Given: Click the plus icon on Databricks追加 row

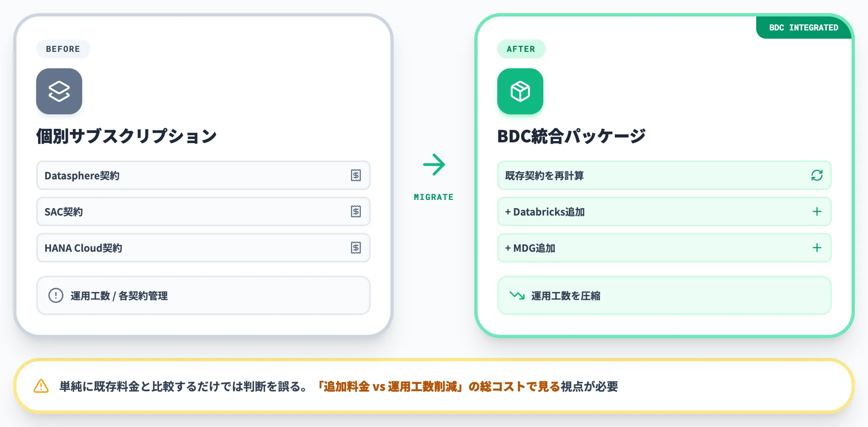Looking at the screenshot, I should tap(817, 212).
